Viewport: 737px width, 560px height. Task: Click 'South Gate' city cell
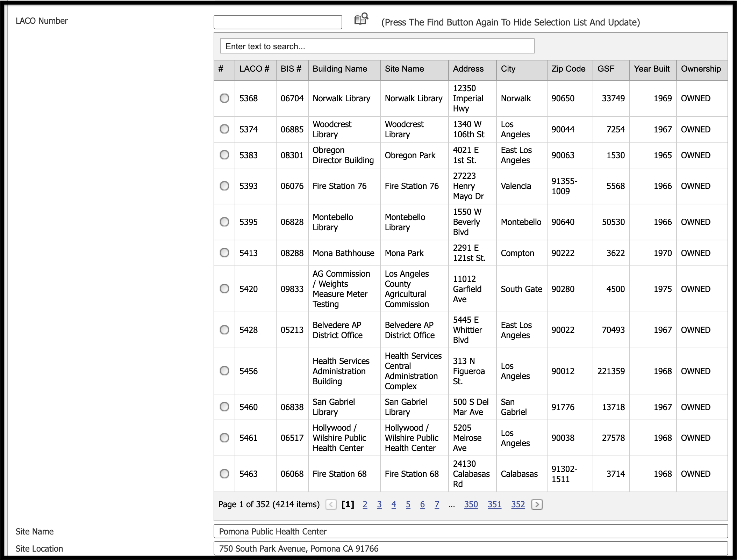click(x=521, y=289)
